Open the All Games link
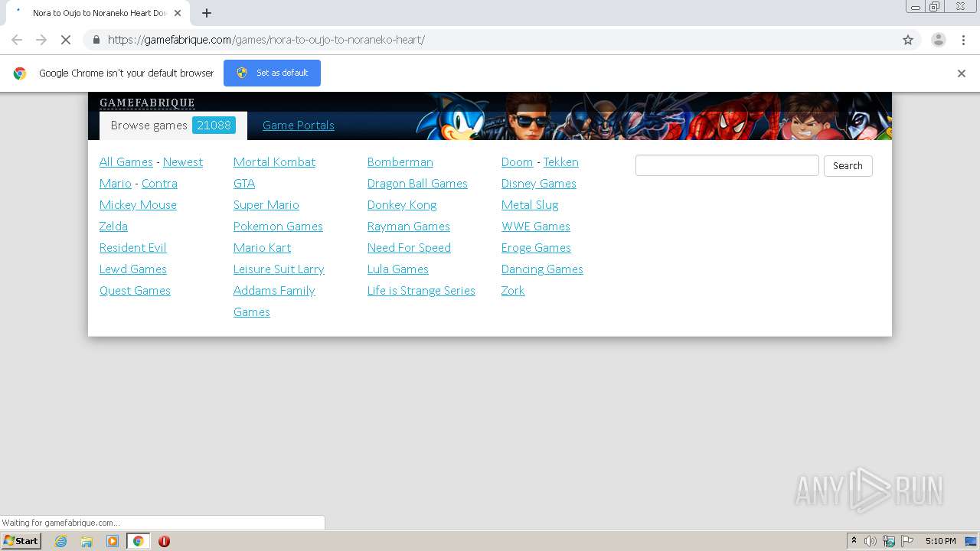Image resolution: width=980 pixels, height=551 pixels. point(126,162)
